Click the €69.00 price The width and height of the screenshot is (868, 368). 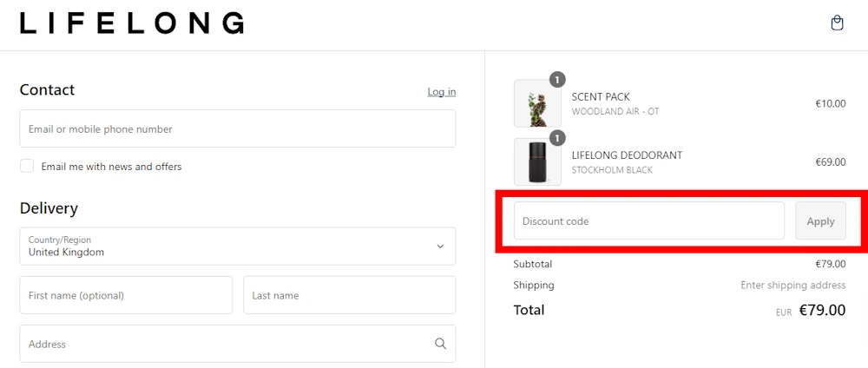point(831,162)
